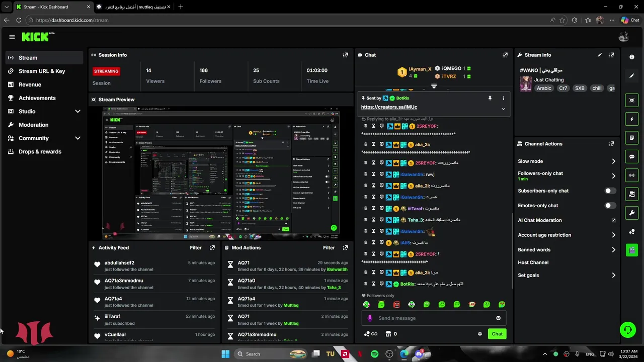Image resolution: width=644 pixels, height=362 pixels.
Task: Pop out the Mod Actions panel
Action: [x=345, y=248]
